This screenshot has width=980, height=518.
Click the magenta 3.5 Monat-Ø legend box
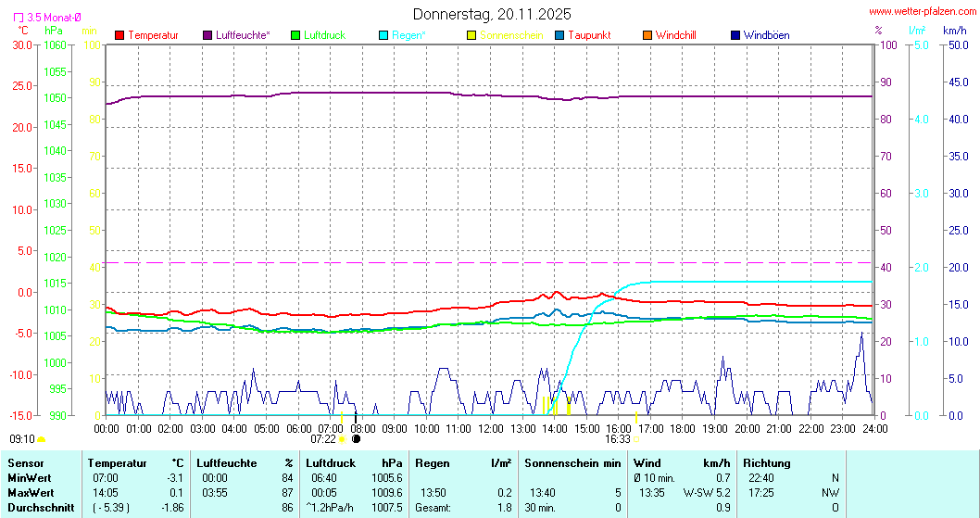tap(19, 17)
